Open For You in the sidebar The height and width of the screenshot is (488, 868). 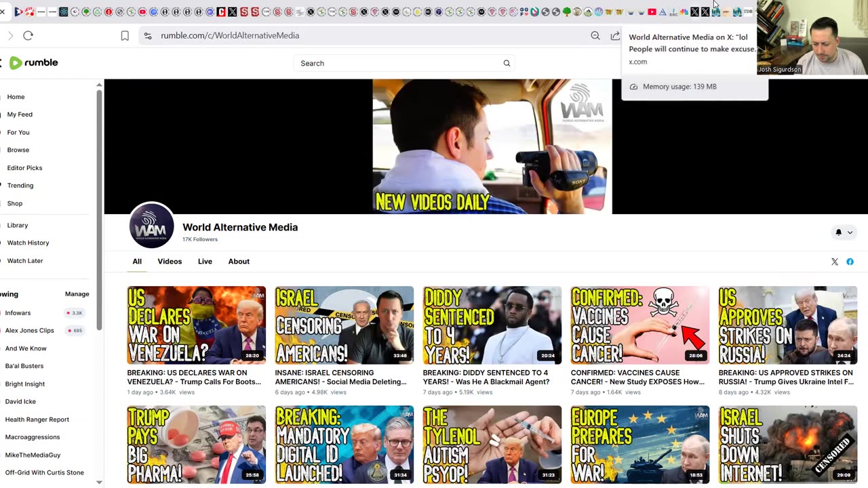coord(18,132)
